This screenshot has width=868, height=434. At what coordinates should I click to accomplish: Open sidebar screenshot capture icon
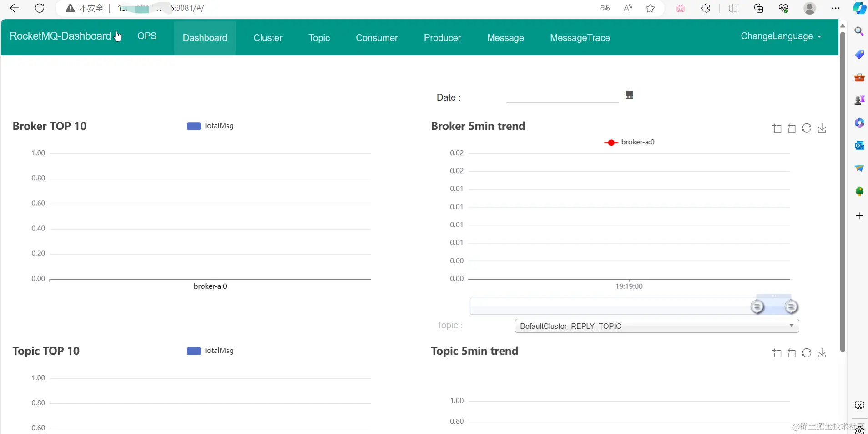pos(859,405)
